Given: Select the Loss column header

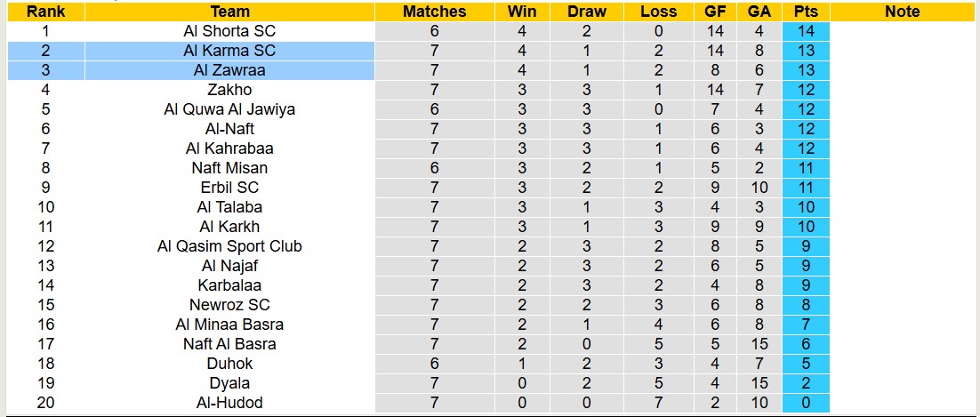Looking at the screenshot, I should [658, 12].
